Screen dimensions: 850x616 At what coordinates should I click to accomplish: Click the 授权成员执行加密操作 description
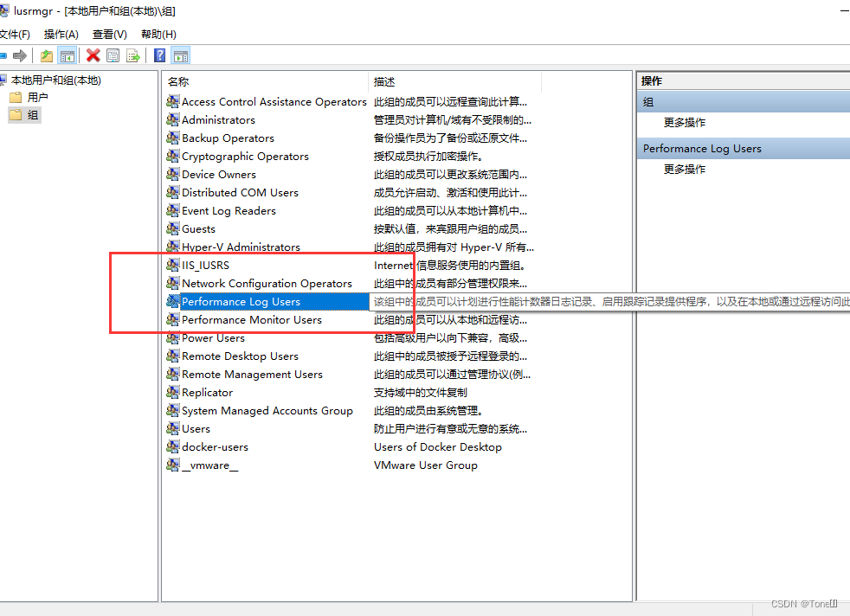(428, 156)
